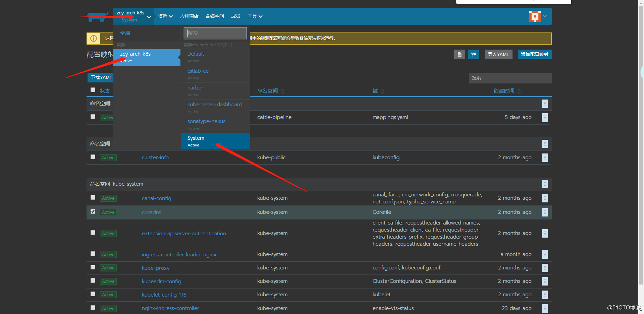
Task: Open the cluster-info config map link
Action: coord(155,157)
